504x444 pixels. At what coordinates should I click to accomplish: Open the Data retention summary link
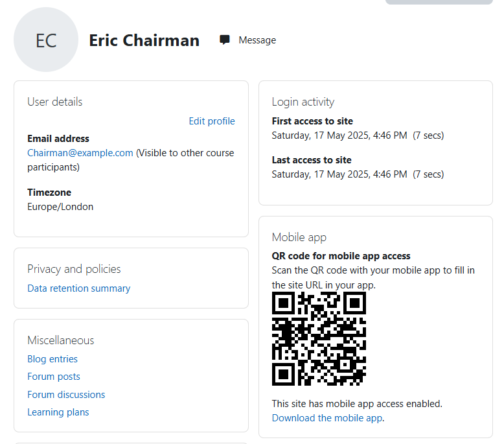[78, 288]
